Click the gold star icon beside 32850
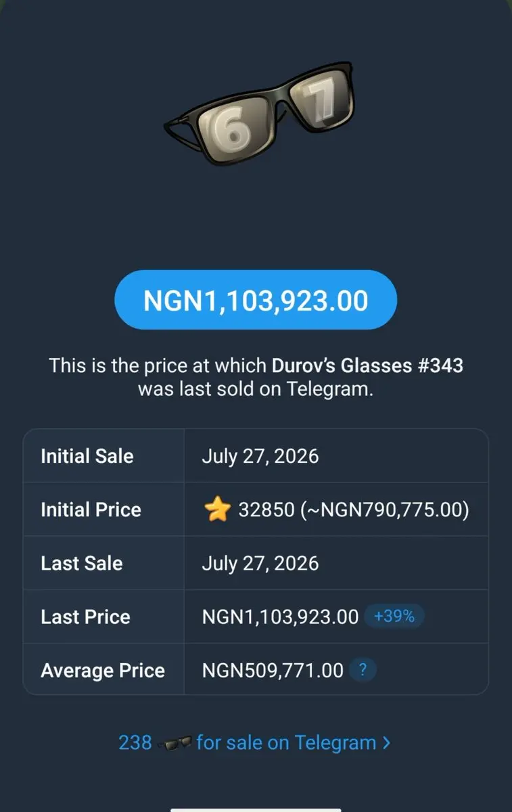 (216, 510)
